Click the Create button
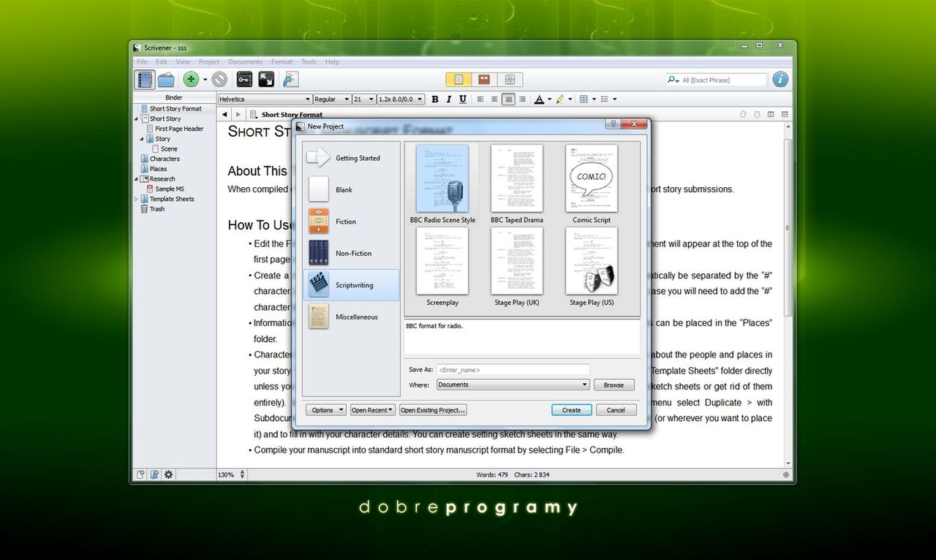The width and height of the screenshot is (936, 560). [571, 410]
